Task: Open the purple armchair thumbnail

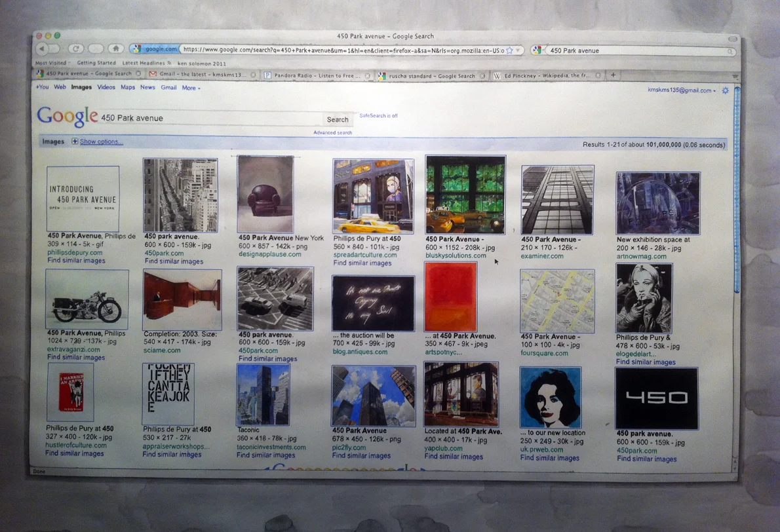Action: [x=265, y=194]
